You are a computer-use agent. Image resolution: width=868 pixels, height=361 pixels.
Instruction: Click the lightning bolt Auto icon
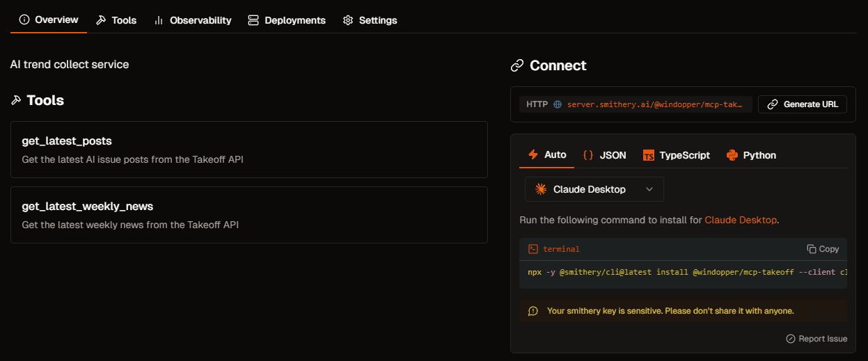point(533,154)
